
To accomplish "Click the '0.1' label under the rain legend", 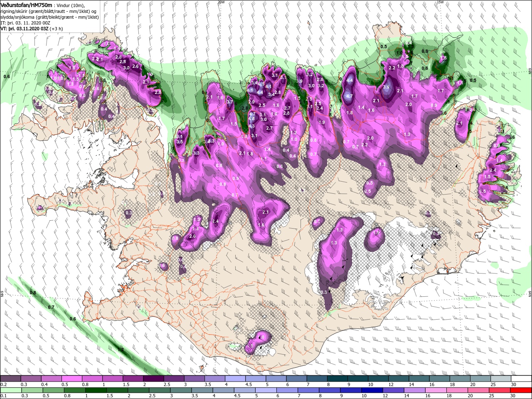I will pos(3,396).
